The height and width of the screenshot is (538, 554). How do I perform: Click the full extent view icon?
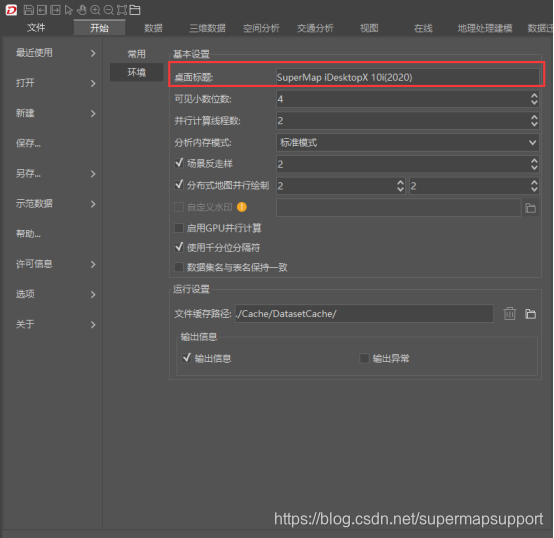122,10
